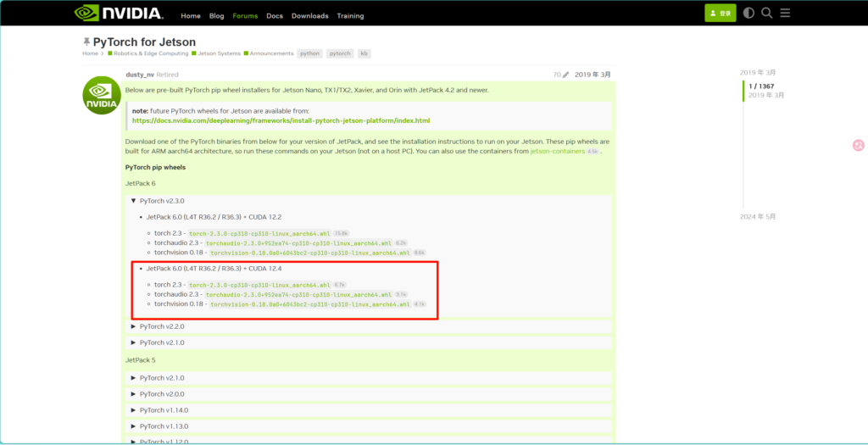Open the jetson-containers link

coord(557,151)
